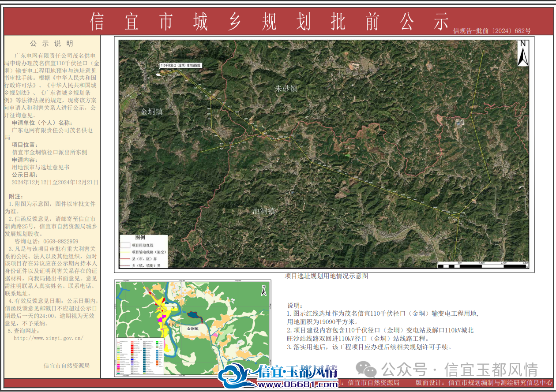556x392 pixels.
Task: Click the title 信宜市城乡规划批前公示
Action: pos(269,22)
